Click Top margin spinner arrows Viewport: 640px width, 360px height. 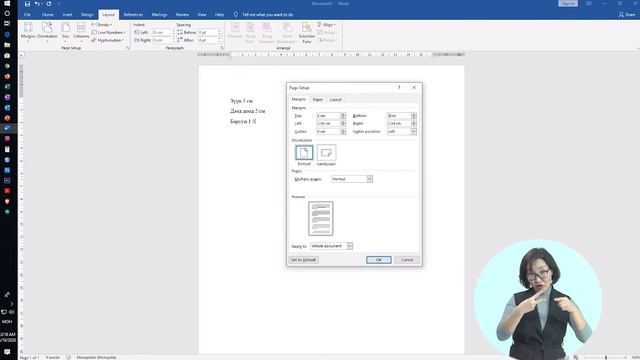(x=343, y=116)
